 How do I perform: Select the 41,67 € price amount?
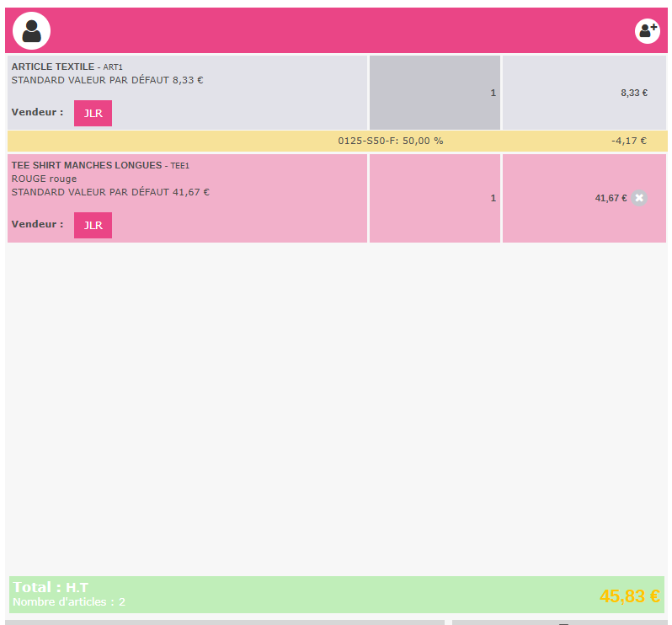coord(610,198)
